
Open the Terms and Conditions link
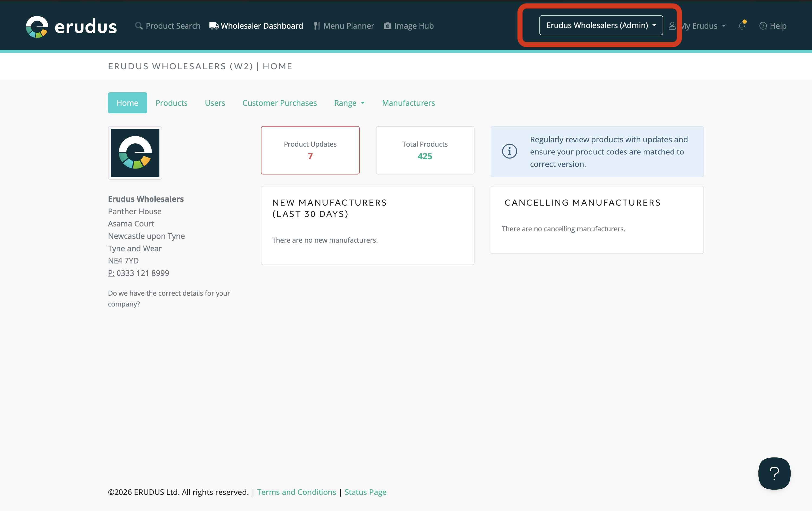pos(296,492)
